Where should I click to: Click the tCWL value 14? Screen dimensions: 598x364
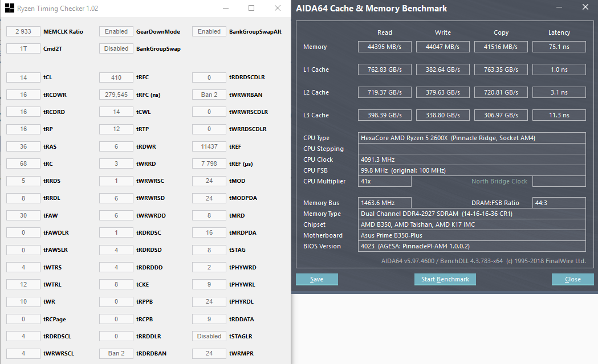pos(116,112)
